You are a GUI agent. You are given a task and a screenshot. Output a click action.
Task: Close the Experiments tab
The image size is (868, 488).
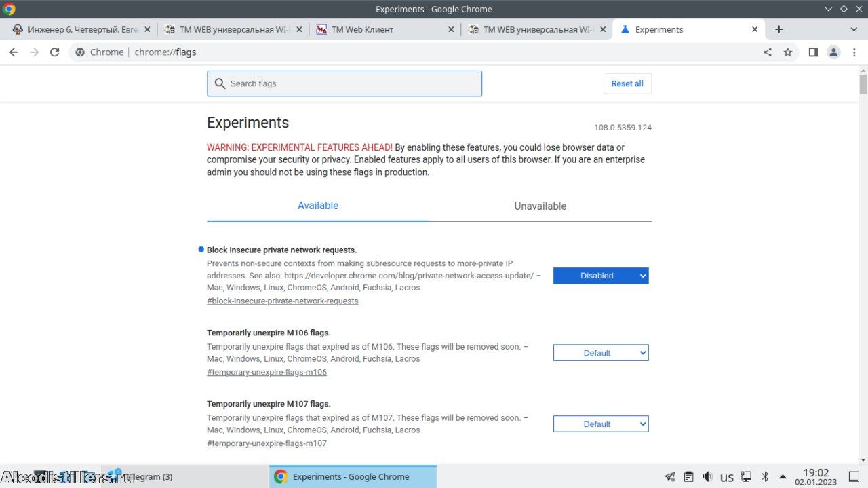(755, 29)
